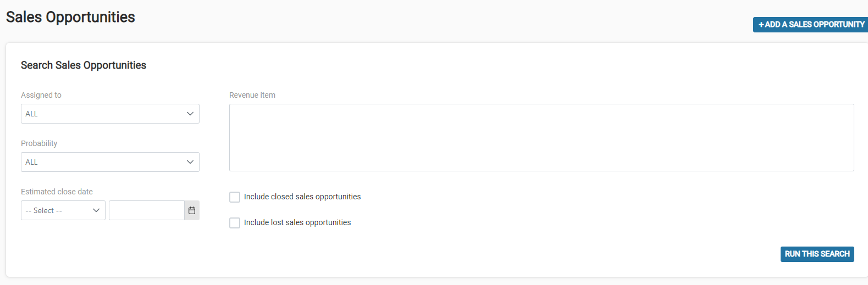Click the 'Include lost sales opportunities' label text
868x285 pixels.
pyautogui.click(x=297, y=222)
